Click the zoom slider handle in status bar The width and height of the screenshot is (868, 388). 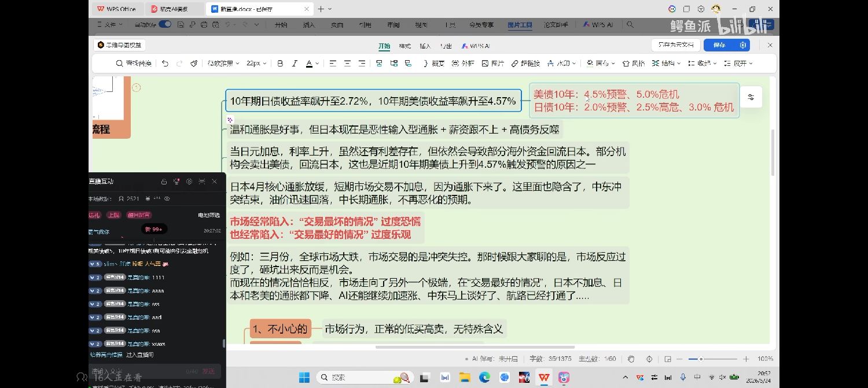point(701,359)
